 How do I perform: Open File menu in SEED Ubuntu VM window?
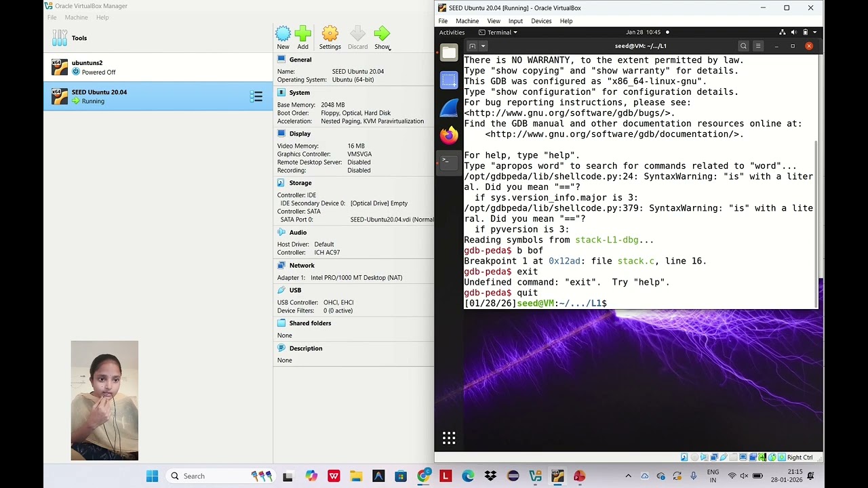coord(443,21)
